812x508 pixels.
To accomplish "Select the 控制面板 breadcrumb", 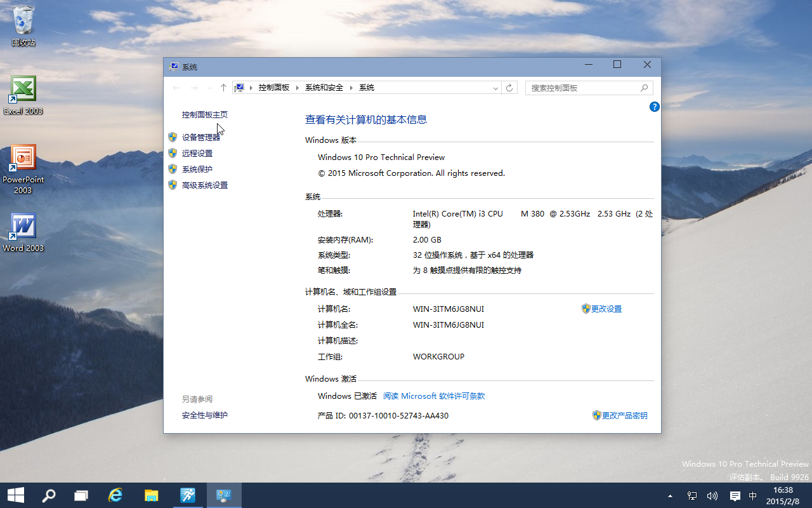I will point(273,88).
